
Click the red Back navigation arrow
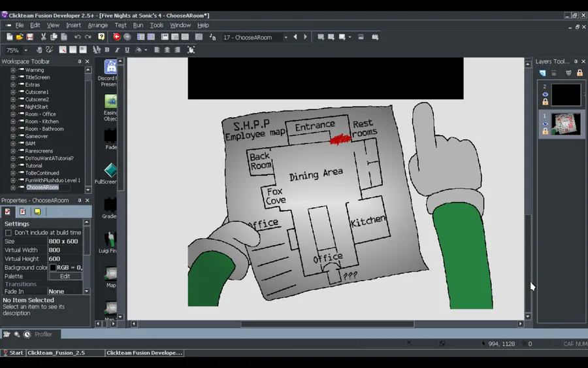tap(117, 37)
